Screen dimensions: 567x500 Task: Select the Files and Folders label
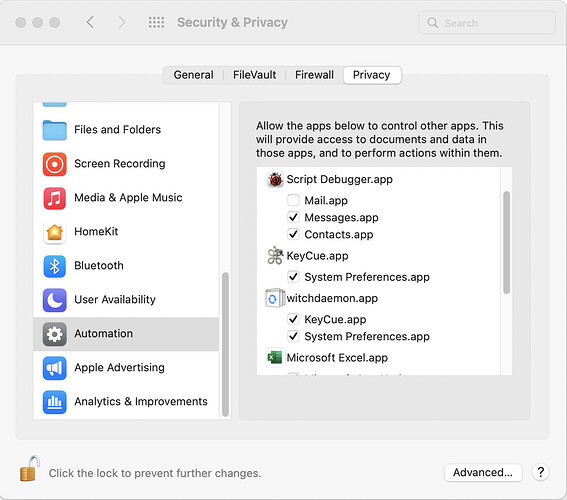click(x=118, y=130)
